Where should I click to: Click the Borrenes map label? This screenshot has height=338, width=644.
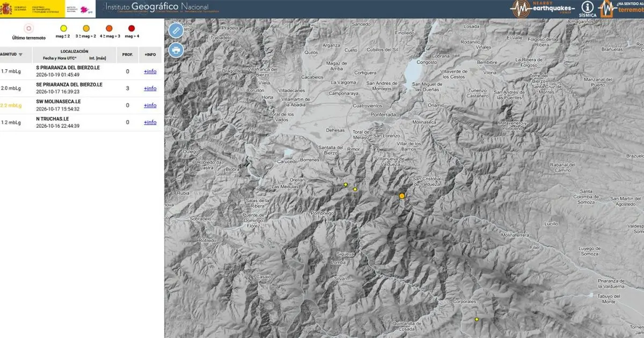[x=310, y=160]
